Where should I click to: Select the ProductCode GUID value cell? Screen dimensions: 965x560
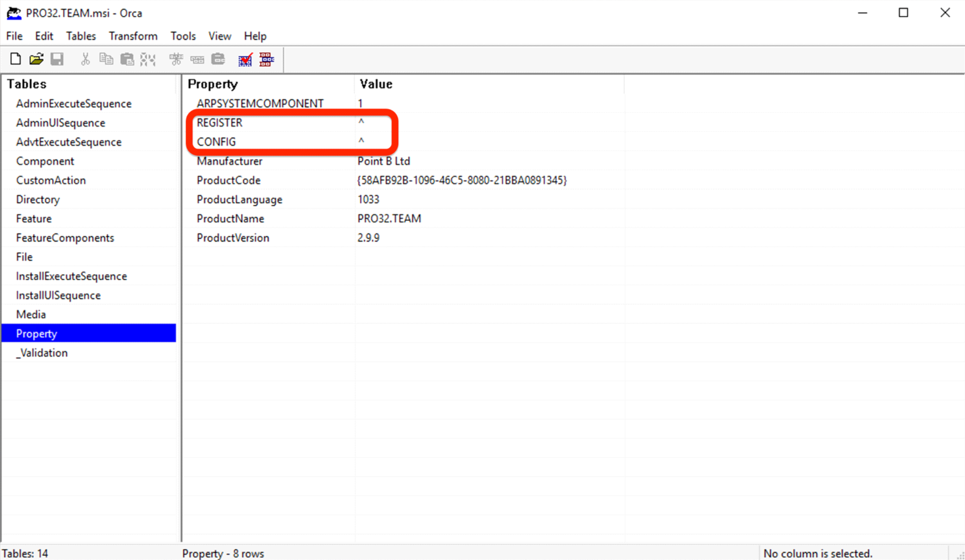[x=461, y=180]
